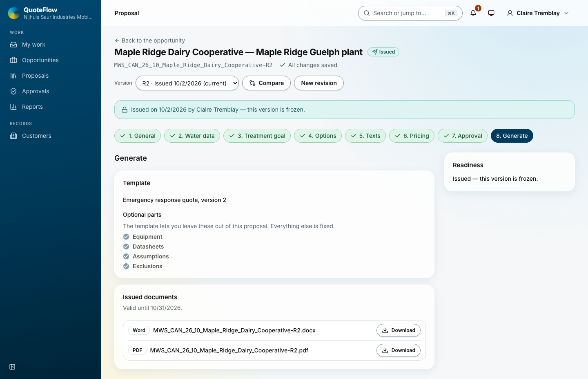The image size is (588, 379).
Task: Open My work in the sidebar
Action: coord(51,45)
